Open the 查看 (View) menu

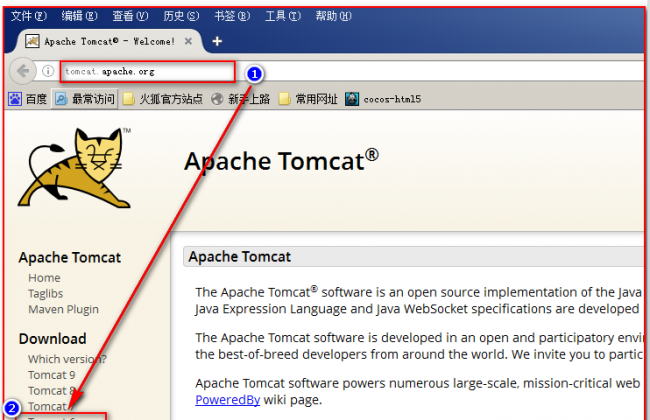click(x=130, y=16)
